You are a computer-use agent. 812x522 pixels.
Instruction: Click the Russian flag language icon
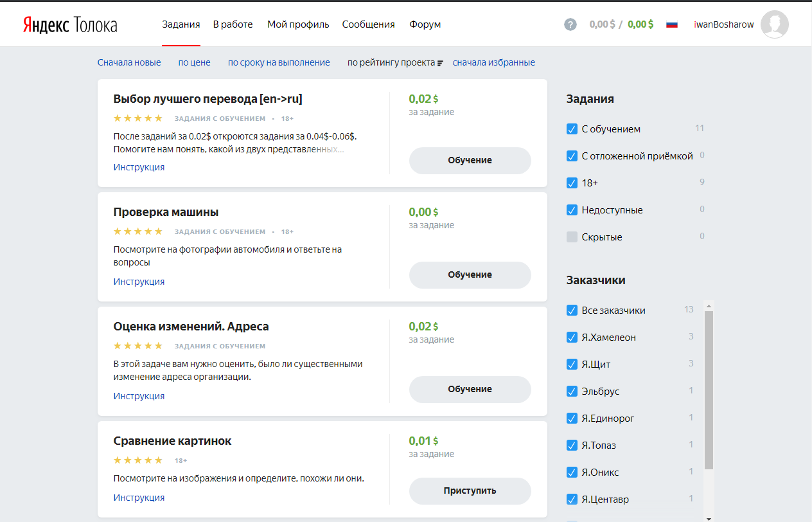pos(672,24)
